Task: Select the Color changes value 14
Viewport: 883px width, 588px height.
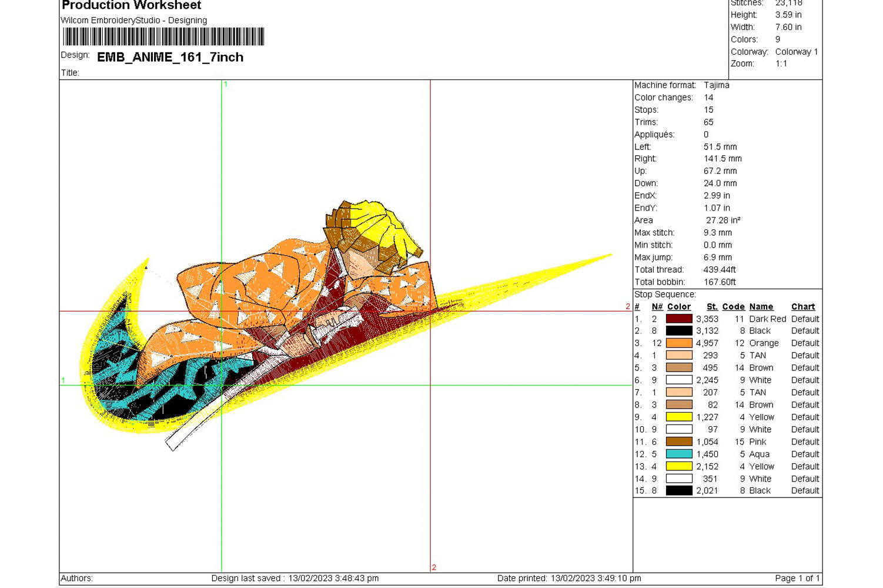Action: (708, 98)
